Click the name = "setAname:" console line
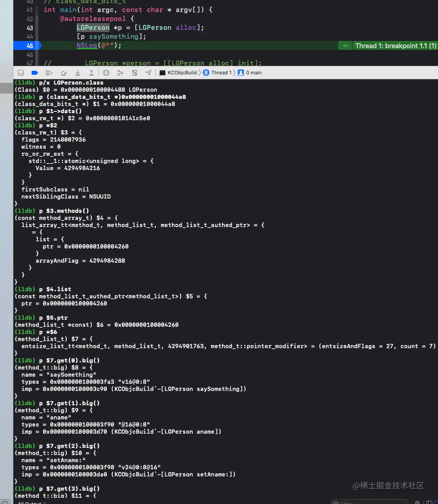Screen dimensions: 438x504 coord(53,460)
